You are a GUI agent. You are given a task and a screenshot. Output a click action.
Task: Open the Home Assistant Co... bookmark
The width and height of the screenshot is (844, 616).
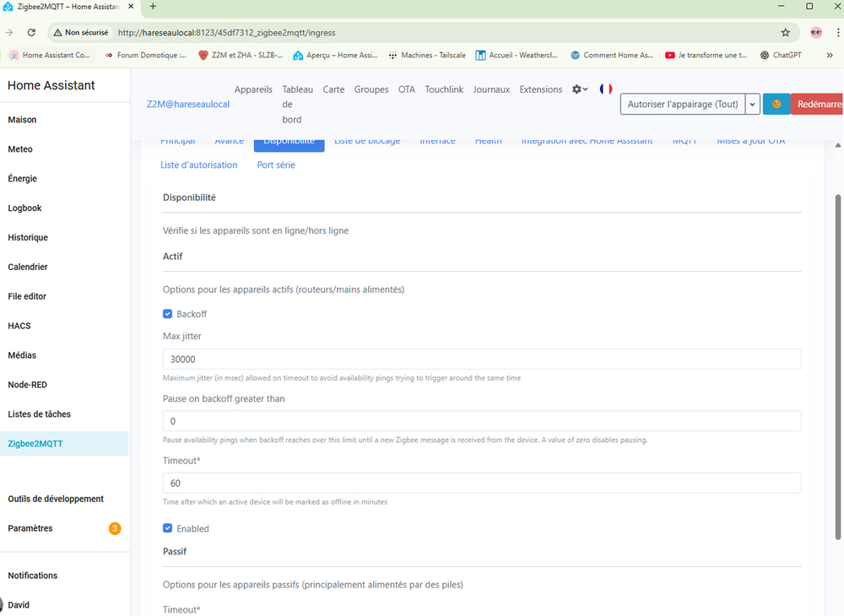point(50,55)
